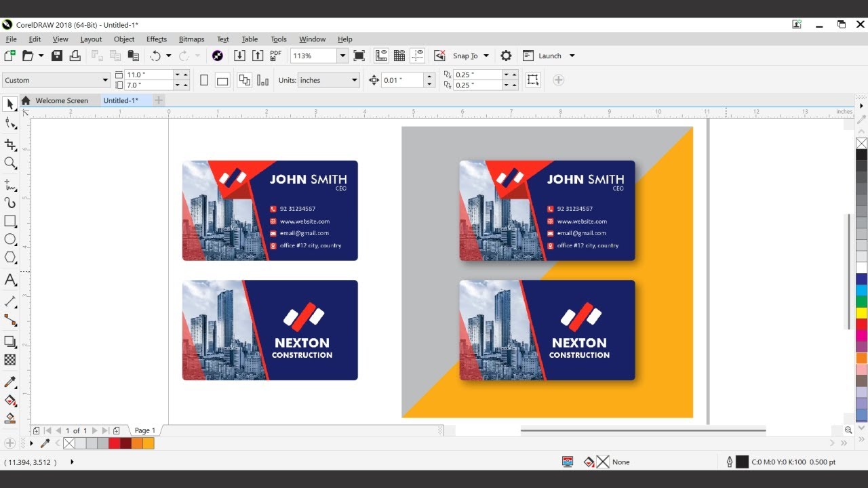Screen dimensions: 868x488
Task: Select the Pick tool
Action: pyautogui.click(x=9, y=104)
